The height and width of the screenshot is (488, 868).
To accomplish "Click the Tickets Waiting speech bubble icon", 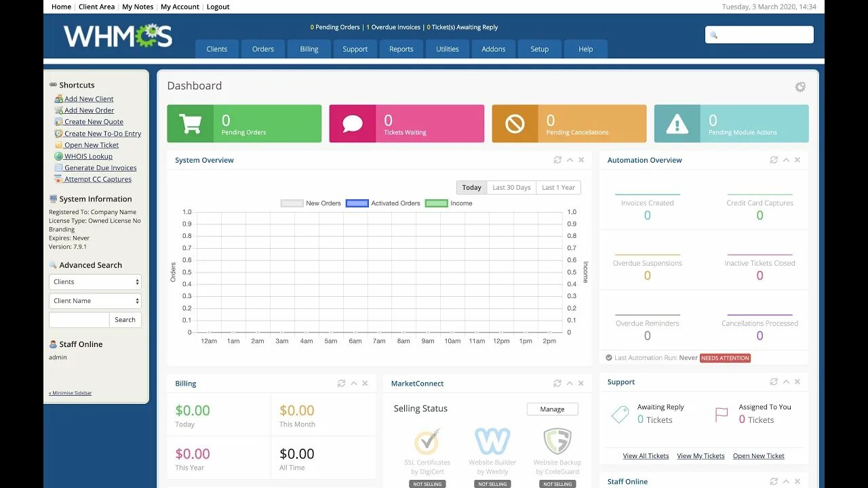I will point(353,123).
